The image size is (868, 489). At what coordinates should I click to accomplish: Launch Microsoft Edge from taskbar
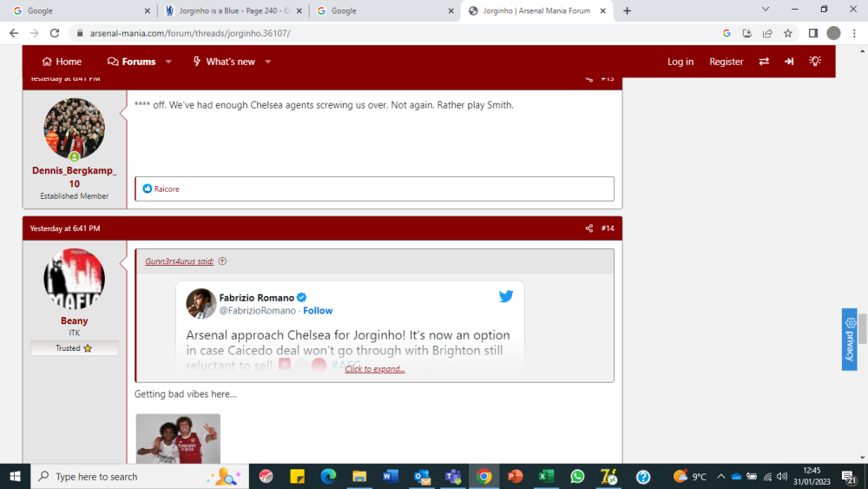click(x=328, y=476)
